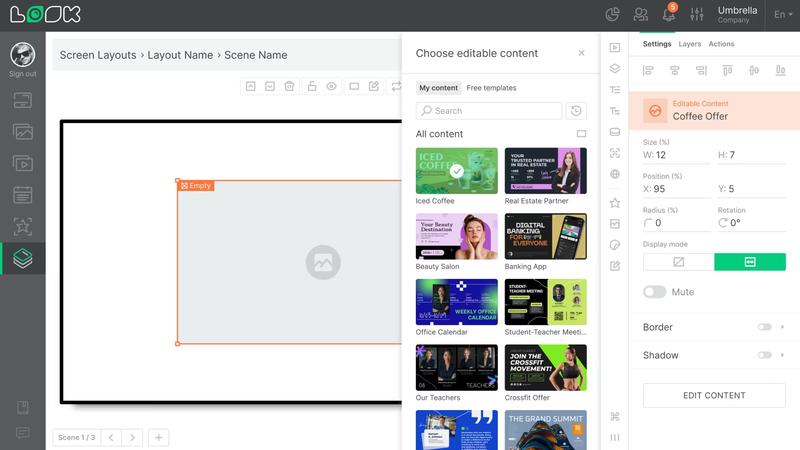Expand the Shadow section arrow
The image size is (800, 450).
pyautogui.click(x=782, y=355)
